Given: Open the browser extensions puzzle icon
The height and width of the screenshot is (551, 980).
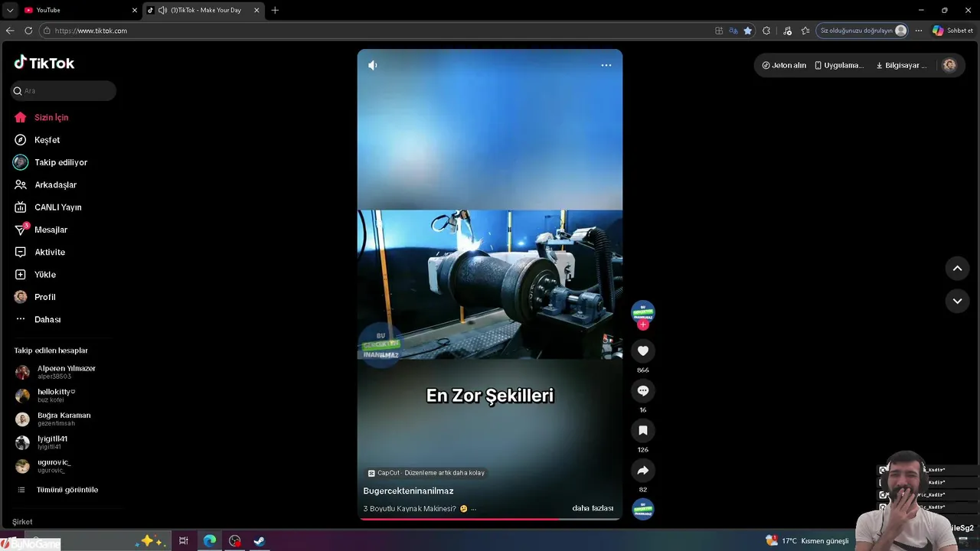Looking at the screenshot, I should click(766, 31).
